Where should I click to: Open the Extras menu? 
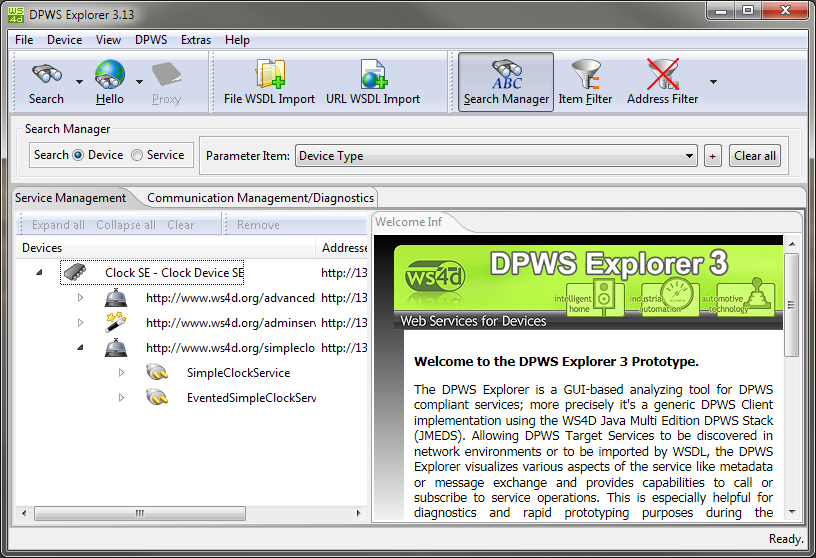pos(196,40)
